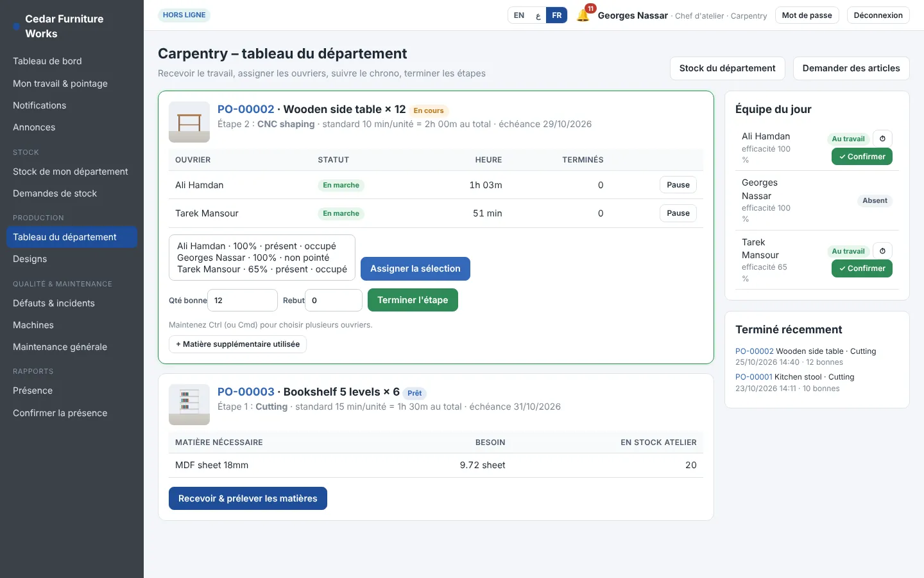
Task: Click Déconnexion button
Action: tap(878, 15)
